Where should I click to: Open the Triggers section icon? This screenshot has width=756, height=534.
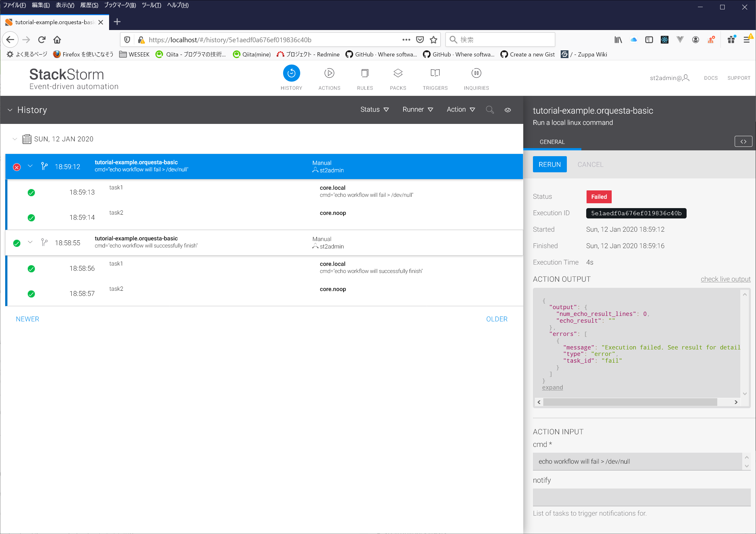[x=435, y=73]
